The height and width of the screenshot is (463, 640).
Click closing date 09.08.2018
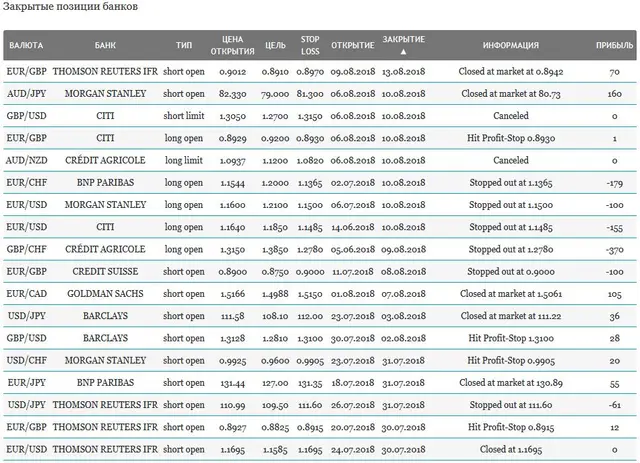pos(403,250)
